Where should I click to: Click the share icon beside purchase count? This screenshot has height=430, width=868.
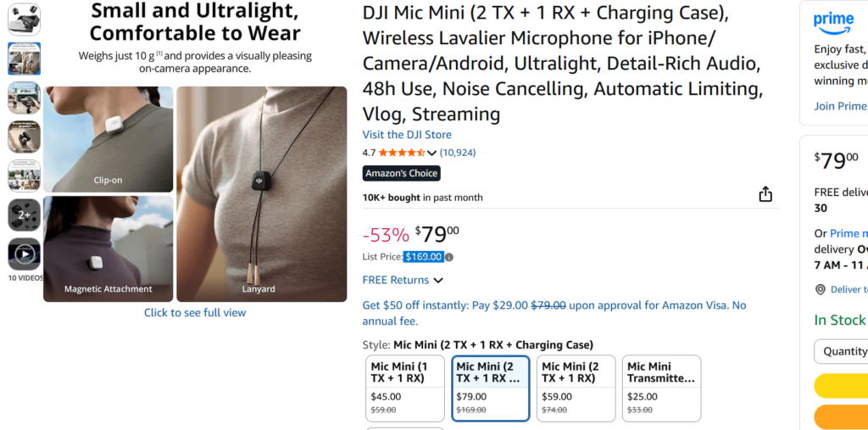765,194
